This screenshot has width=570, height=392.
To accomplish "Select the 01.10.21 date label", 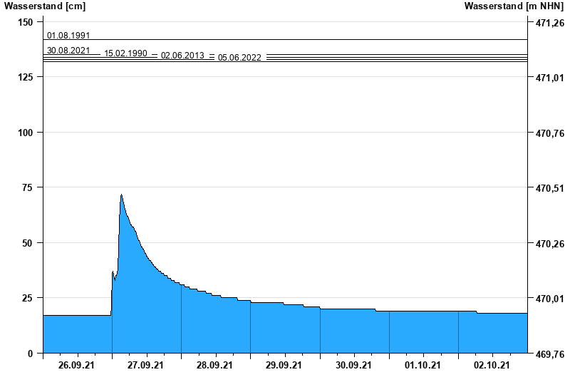I will coord(423,366).
